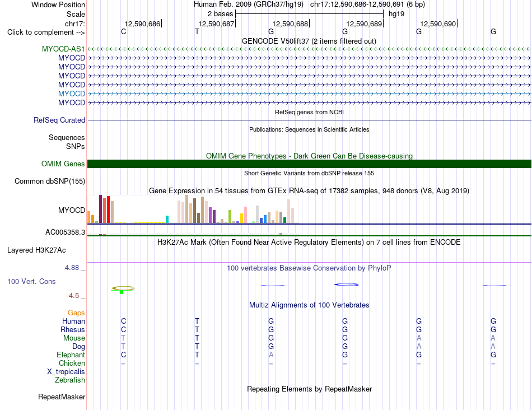Image resolution: width=532 pixels, height=410 pixels.
Task: Click the Common dbSNP(155) track label
Action: coord(49,181)
